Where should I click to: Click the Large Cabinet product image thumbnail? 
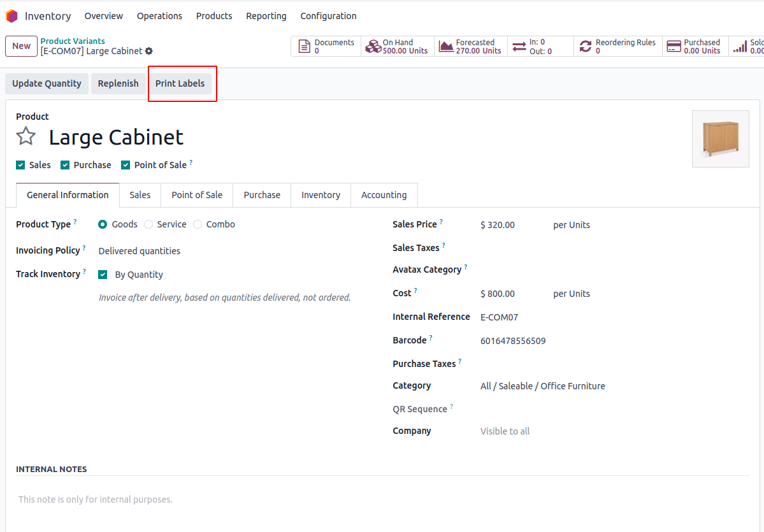coord(721,139)
